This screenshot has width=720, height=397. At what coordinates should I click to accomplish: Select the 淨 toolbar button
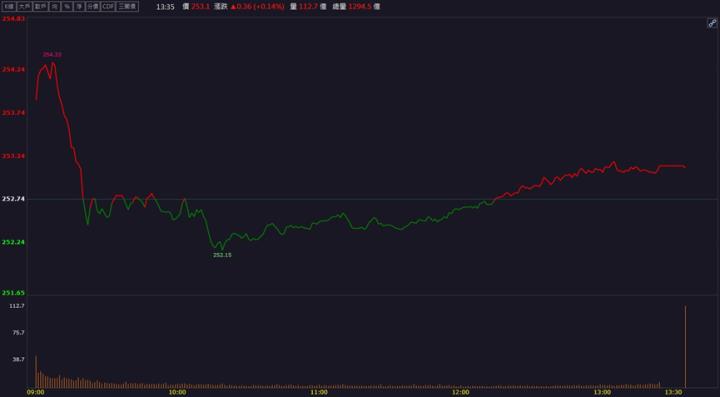pyautogui.click(x=79, y=6)
